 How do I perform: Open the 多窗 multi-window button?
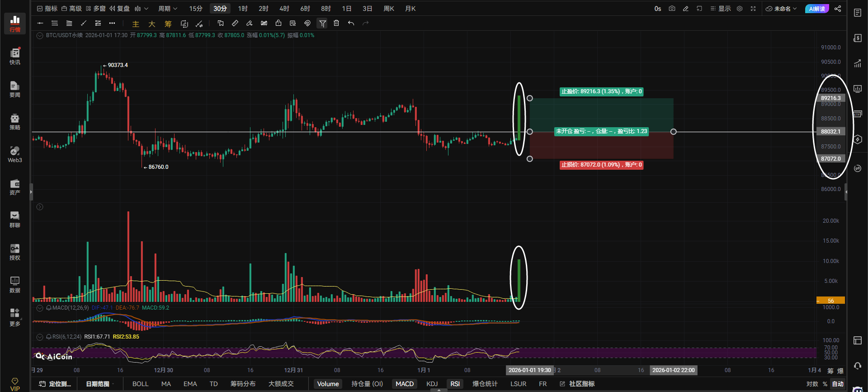point(95,9)
